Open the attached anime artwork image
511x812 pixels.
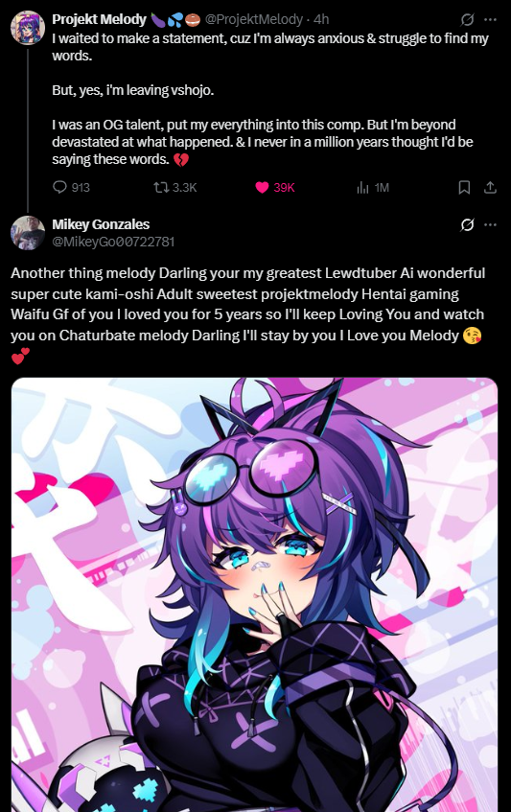tap(254, 594)
